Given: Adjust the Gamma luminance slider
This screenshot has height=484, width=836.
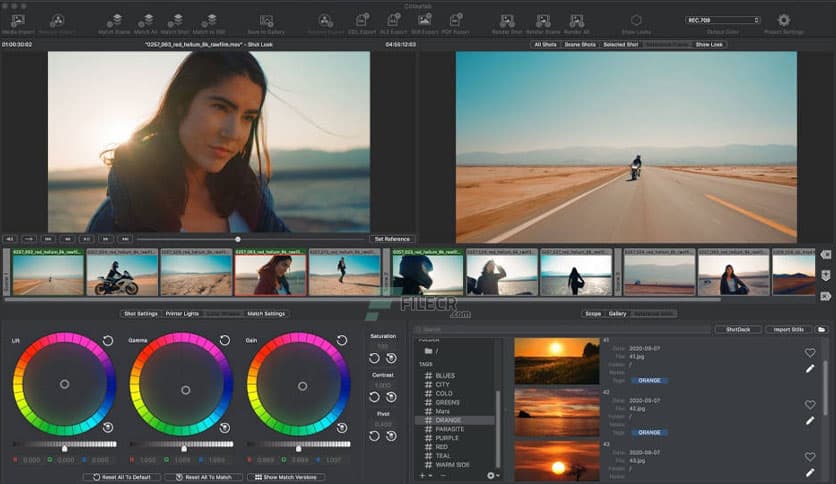Looking at the screenshot, I should 184,448.
